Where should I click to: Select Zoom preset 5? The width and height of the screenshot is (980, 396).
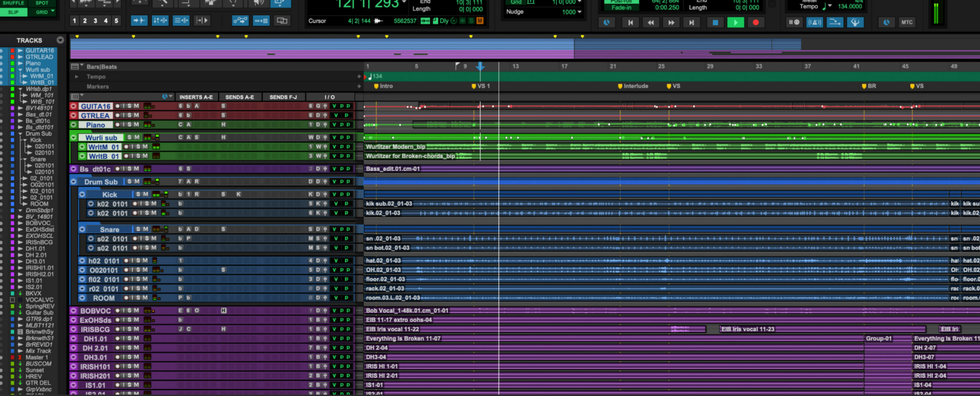pyautogui.click(x=116, y=21)
